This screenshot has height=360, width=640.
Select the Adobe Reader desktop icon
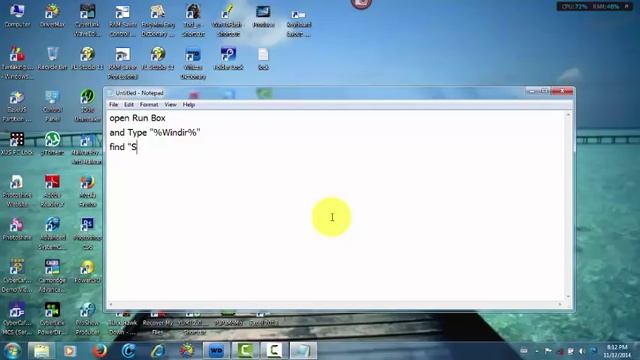coord(52,191)
